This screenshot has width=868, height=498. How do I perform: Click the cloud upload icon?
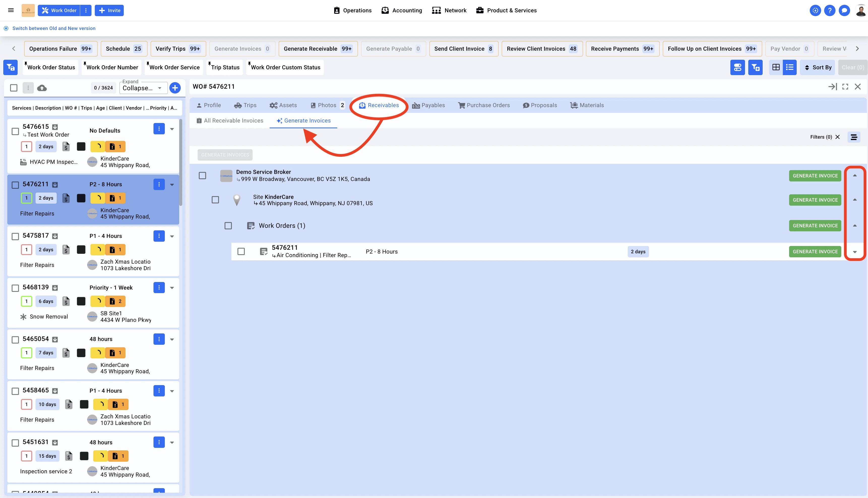pos(42,88)
